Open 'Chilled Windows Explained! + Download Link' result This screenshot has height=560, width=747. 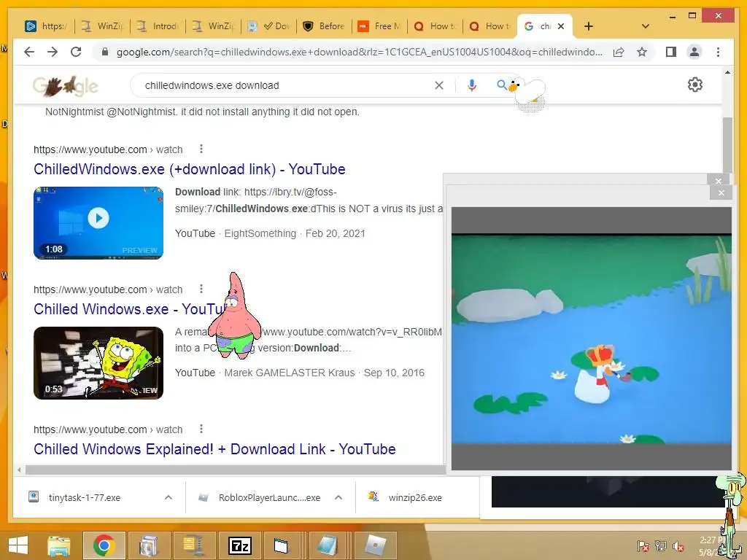coord(214,449)
